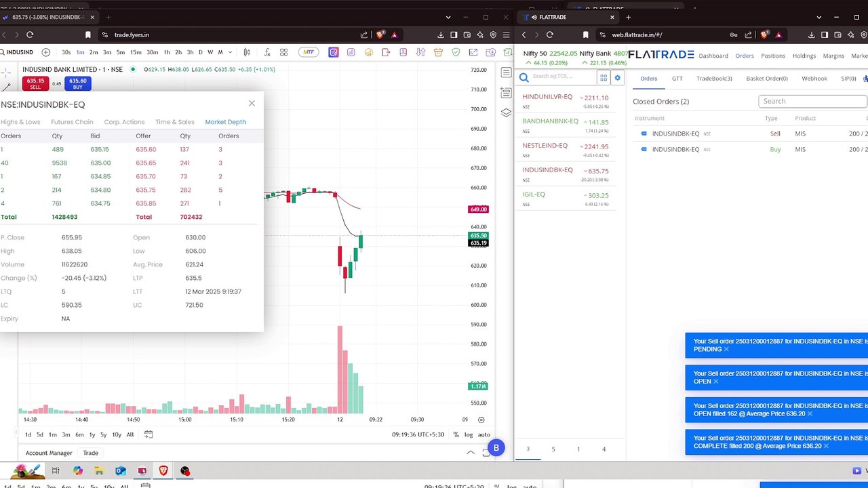Open Brave Shields on Fyers tab
868x488 pixels.
pos(381,35)
